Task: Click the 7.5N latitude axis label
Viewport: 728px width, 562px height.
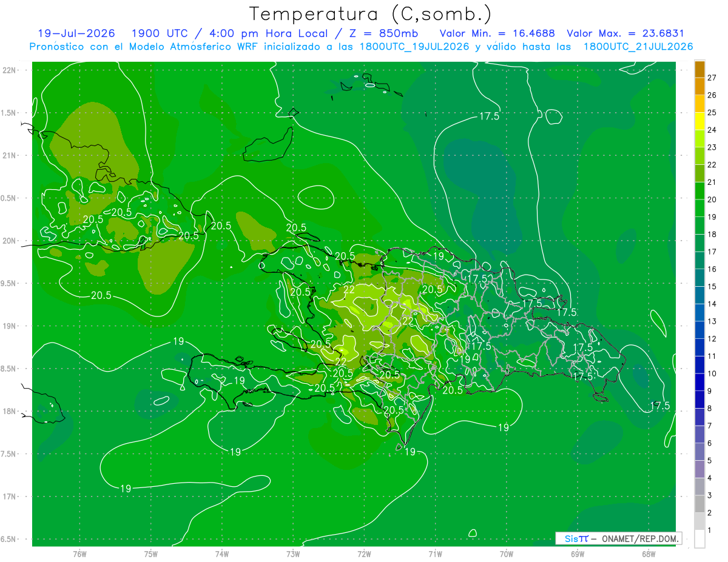Action: tap(8, 454)
